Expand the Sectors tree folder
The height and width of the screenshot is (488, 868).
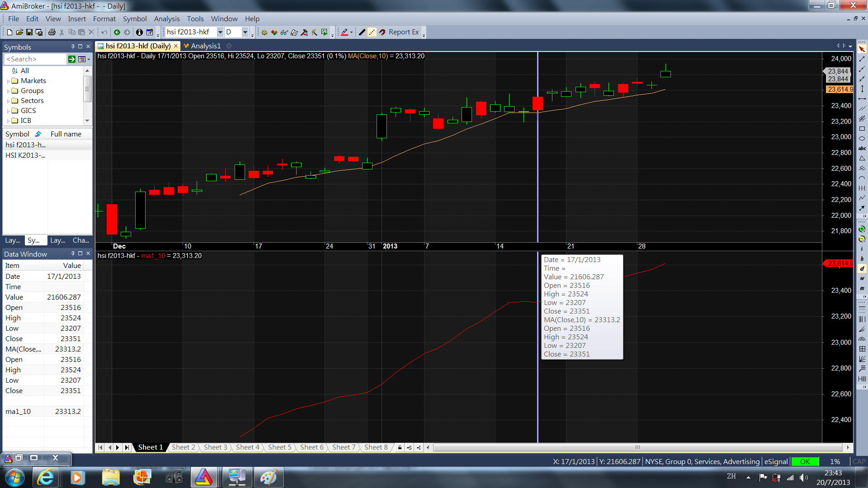pos(8,101)
